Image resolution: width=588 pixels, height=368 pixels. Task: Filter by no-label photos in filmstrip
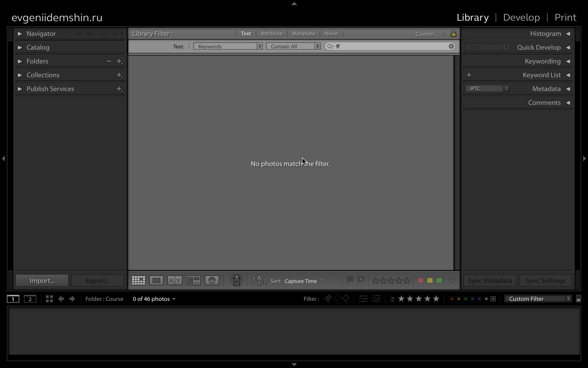point(493,299)
